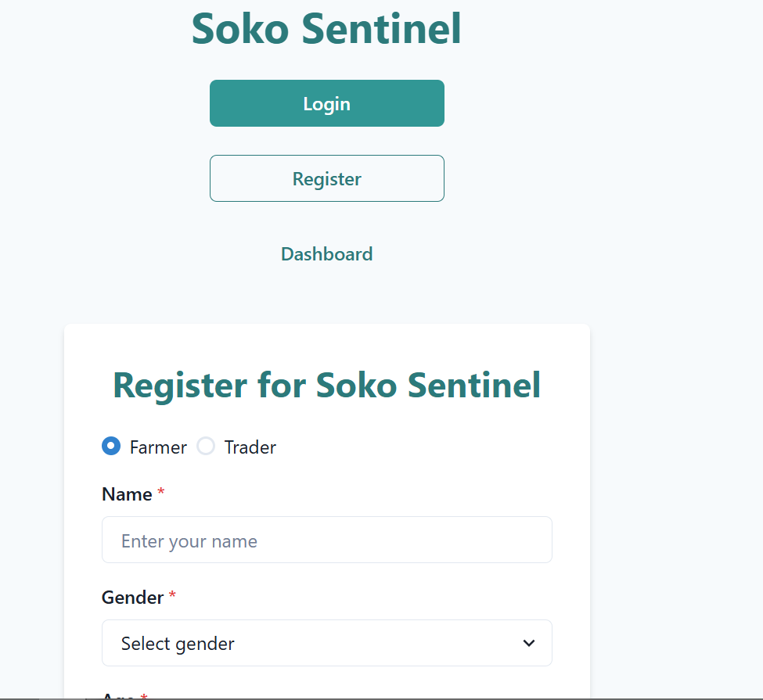763x700 pixels.
Task: Focus the 'Enter your name' input field
Action: click(x=326, y=540)
